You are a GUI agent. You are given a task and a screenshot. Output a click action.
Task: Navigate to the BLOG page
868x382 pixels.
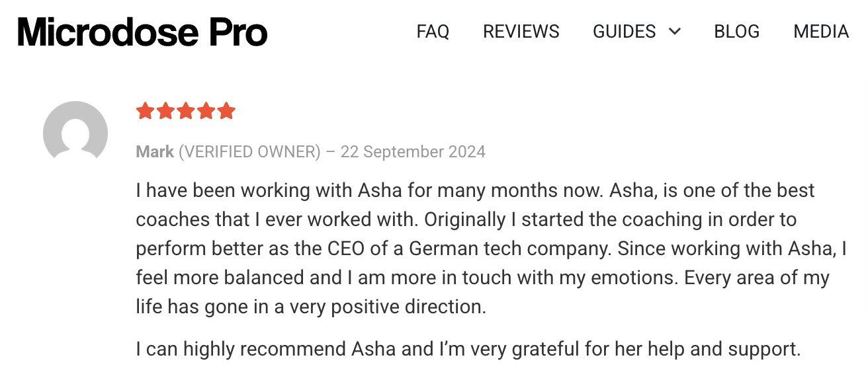[x=736, y=32]
